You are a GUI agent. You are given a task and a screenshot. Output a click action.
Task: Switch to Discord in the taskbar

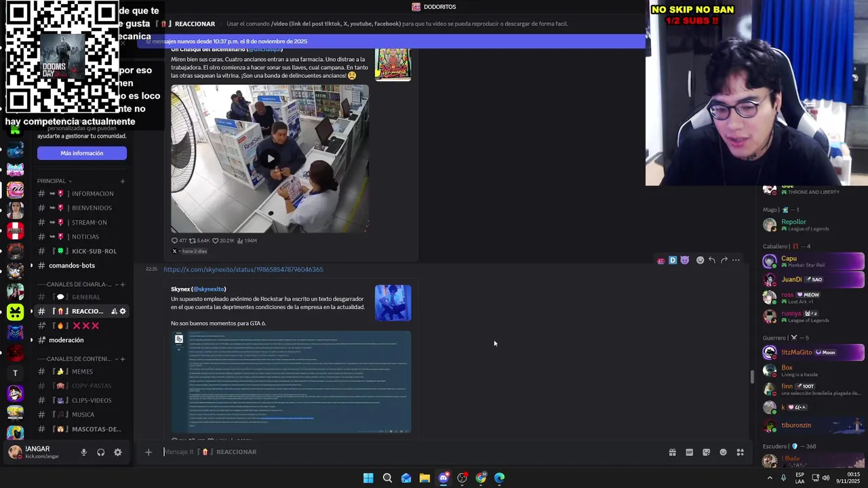(443, 478)
